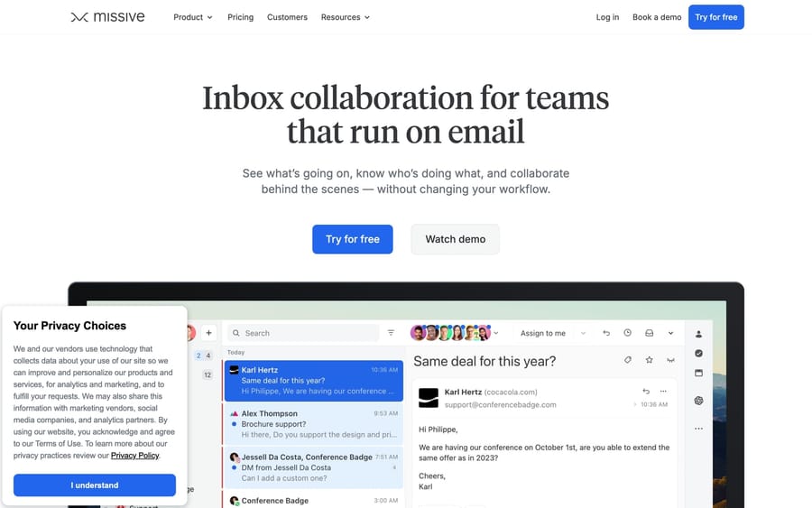Viewport: 812px width, 508px height.
Task: Click the filter icon next to Search
Action: [391, 333]
